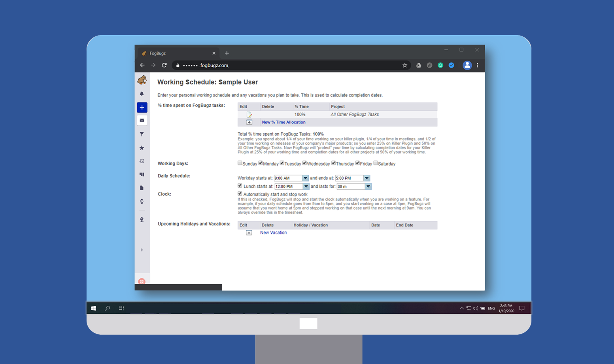This screenshot has height=364, width=614.
Task: Close the FogBugz browser tab
Action: coord(214,53)
